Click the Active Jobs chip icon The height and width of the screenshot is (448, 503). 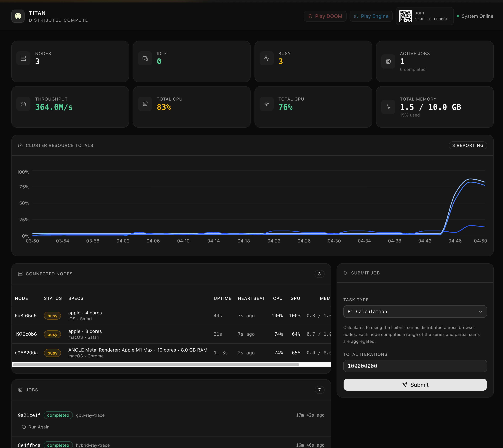click(388, 61)
